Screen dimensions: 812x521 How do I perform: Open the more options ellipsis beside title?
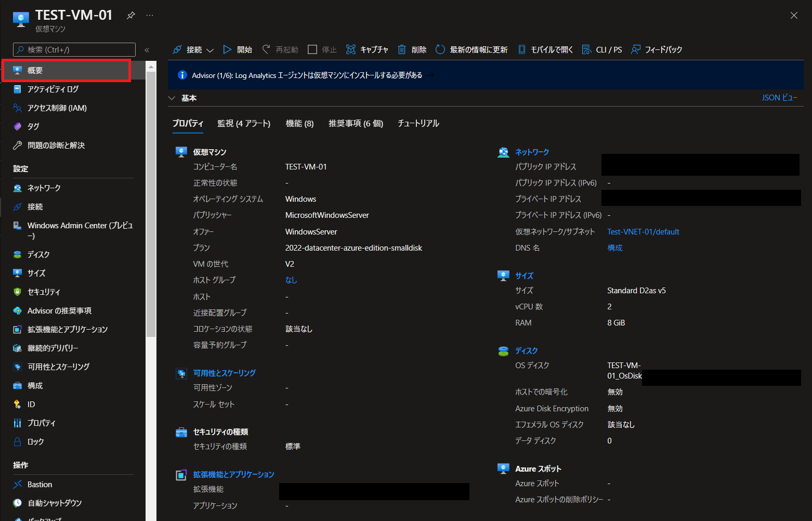point(150,16)
